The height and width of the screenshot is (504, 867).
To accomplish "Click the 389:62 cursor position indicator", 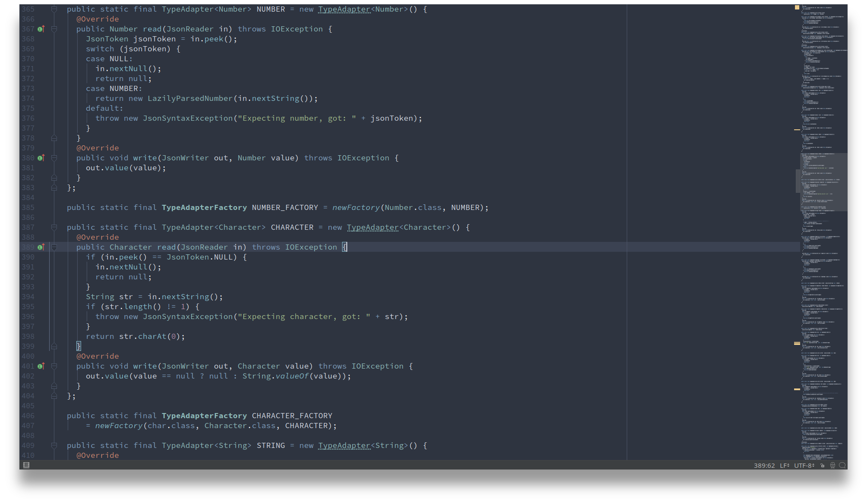I will [764, 465].
